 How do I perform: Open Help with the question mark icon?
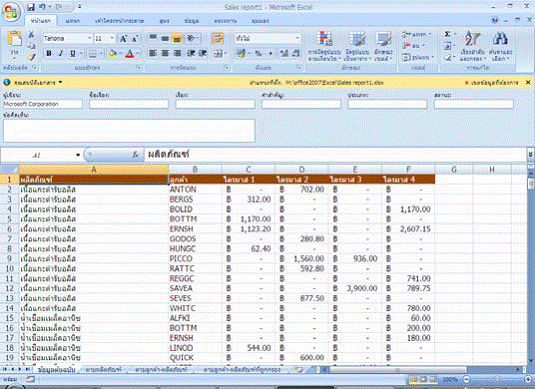click(495, 20)
